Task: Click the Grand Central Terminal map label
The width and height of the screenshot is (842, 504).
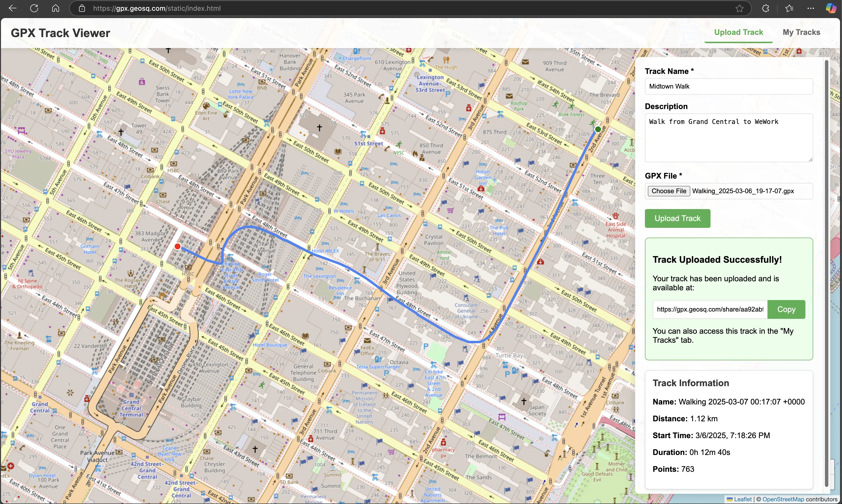Action: (131, 408)
